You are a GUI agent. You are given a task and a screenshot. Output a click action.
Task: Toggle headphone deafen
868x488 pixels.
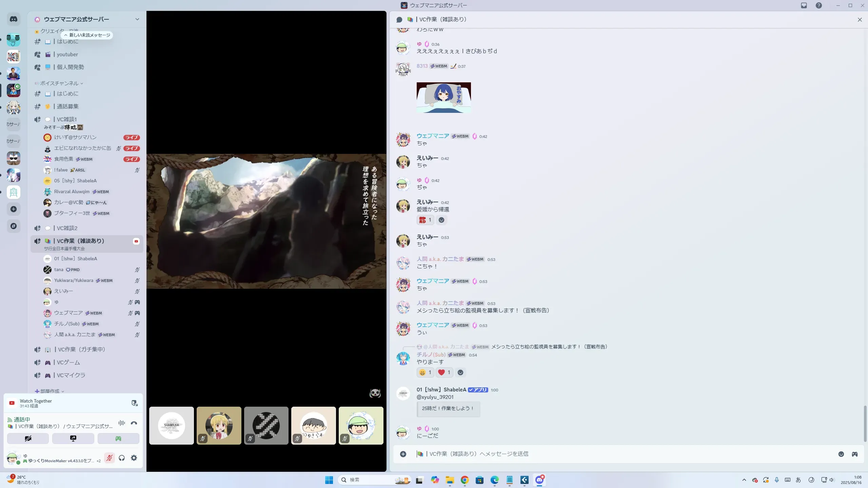coord(122,458)
